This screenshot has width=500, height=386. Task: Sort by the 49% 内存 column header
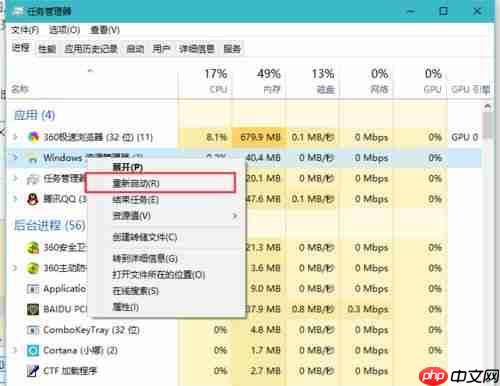(x=259, y=81)
